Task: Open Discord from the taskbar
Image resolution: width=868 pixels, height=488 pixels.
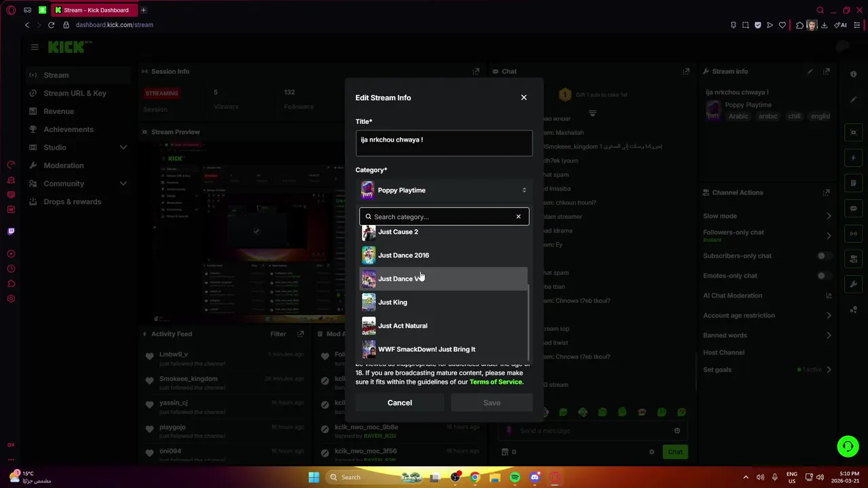Action: coord(534,477)
